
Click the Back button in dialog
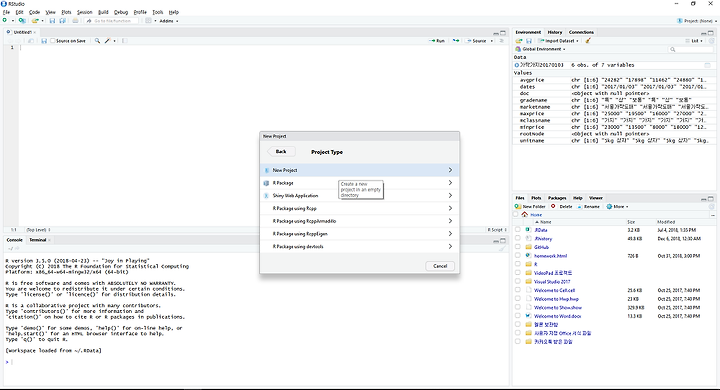pyautogui.click(x=281, y=152)
